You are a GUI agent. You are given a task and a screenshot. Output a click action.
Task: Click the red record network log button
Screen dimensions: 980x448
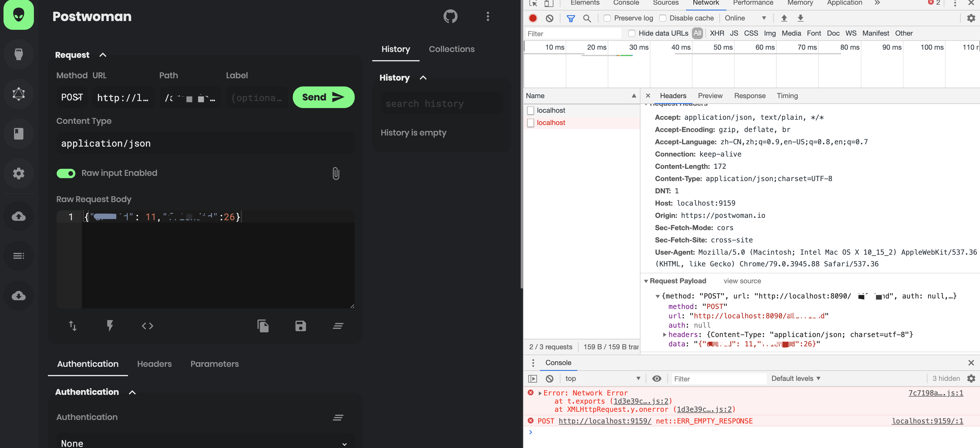point(533,18)
